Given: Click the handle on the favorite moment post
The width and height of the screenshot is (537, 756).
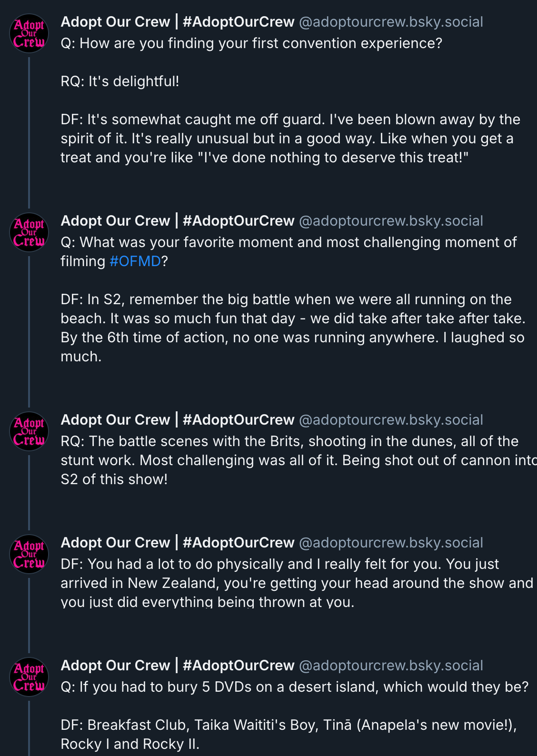Looking at the screenshot, I should tap(390, 221).
